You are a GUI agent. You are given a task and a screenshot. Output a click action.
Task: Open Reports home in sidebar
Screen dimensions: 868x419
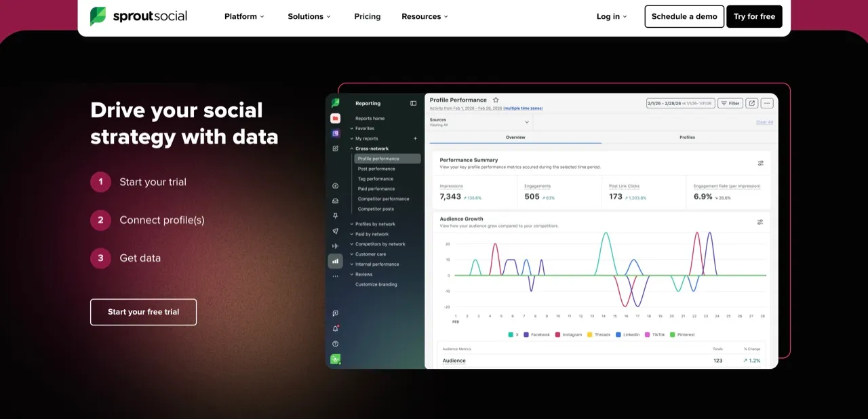pyautogui.click(x=370, y=119)
